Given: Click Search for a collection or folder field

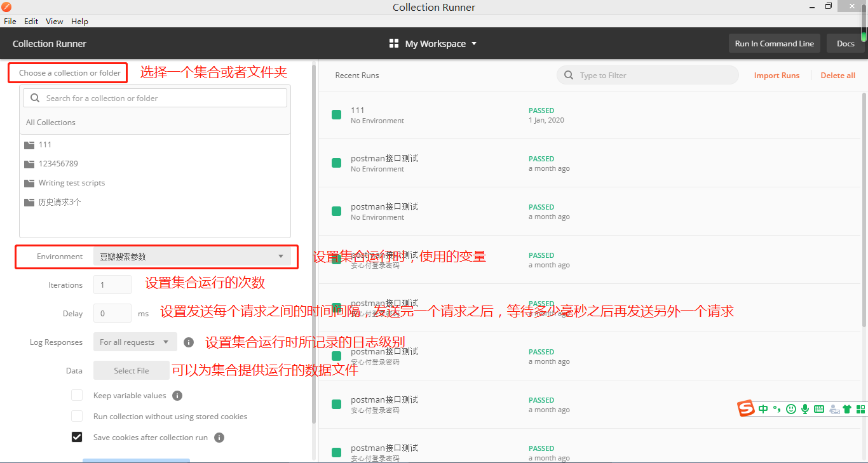Looking at the screenshot, I should [155, 98].
